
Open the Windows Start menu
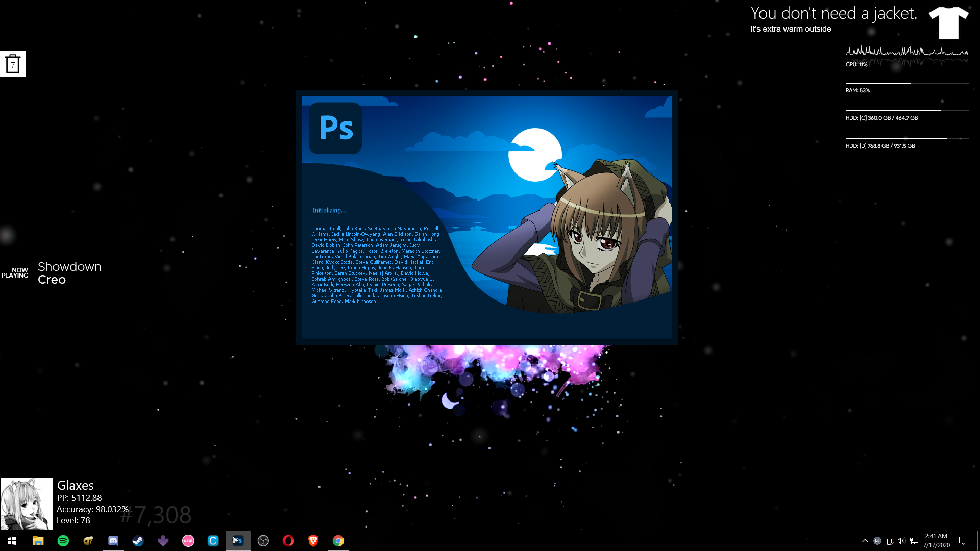click(x=12, y=541)
